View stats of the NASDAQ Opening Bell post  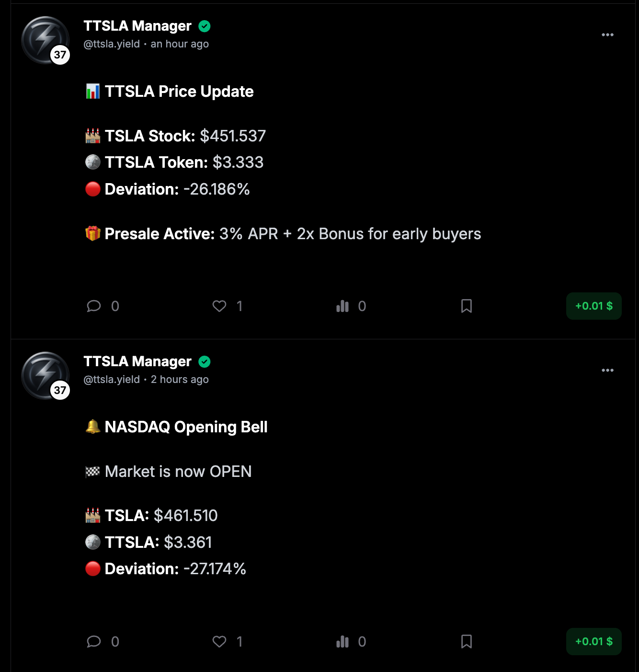coord(342,642)
